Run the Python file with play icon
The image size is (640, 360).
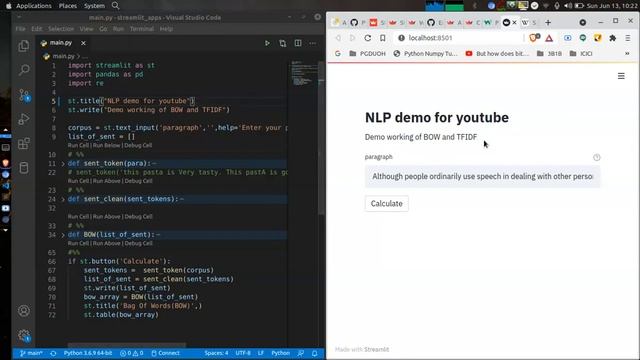point(267,43)
